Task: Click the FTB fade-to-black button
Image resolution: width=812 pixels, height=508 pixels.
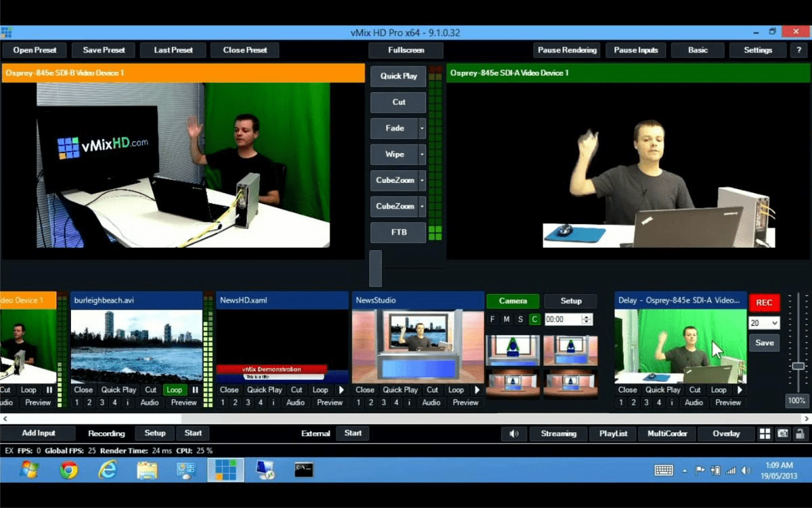Action: point(398,232)
